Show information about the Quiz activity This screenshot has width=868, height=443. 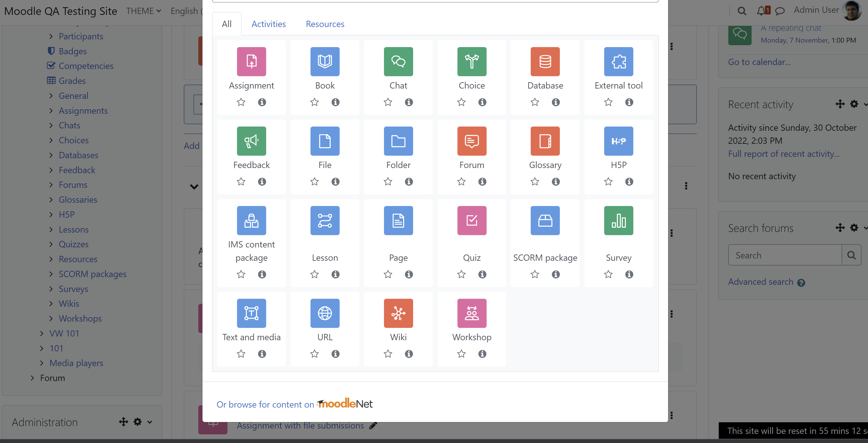click(x=482, y=274)
